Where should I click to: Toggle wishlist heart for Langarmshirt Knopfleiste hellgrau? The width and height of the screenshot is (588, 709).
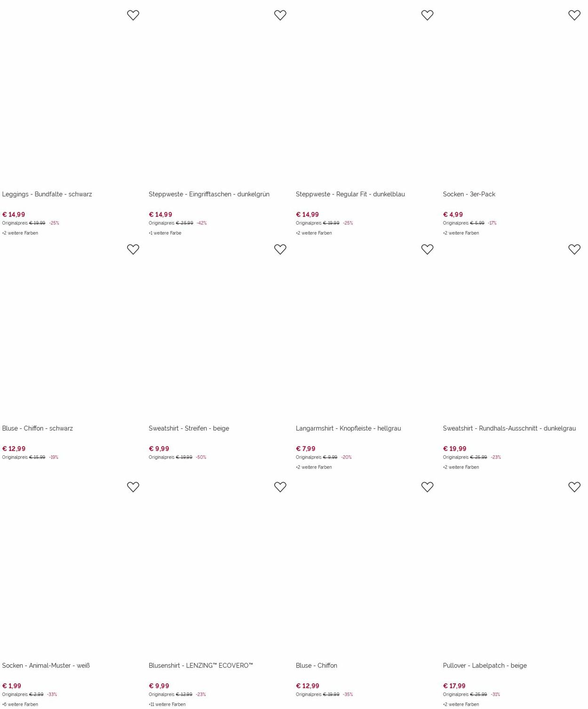[427, 249]
